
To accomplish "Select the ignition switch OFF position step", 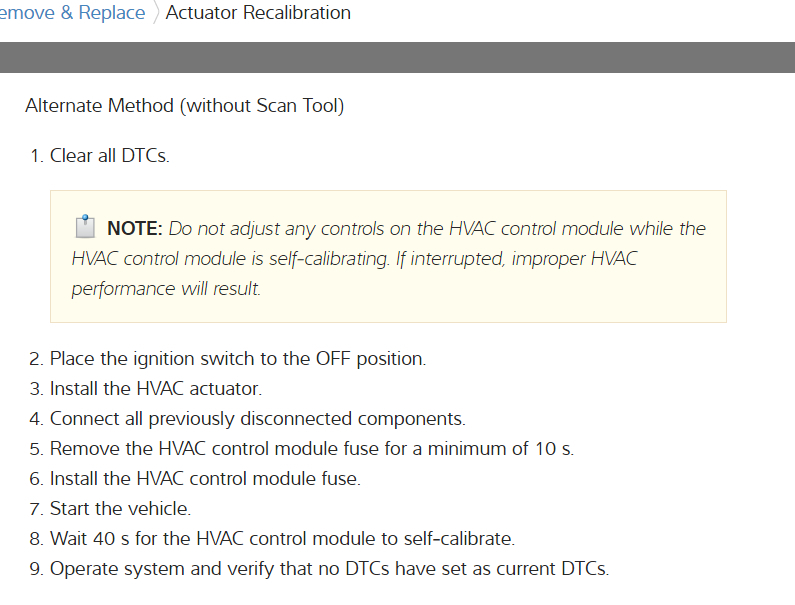I will (238, 358).
